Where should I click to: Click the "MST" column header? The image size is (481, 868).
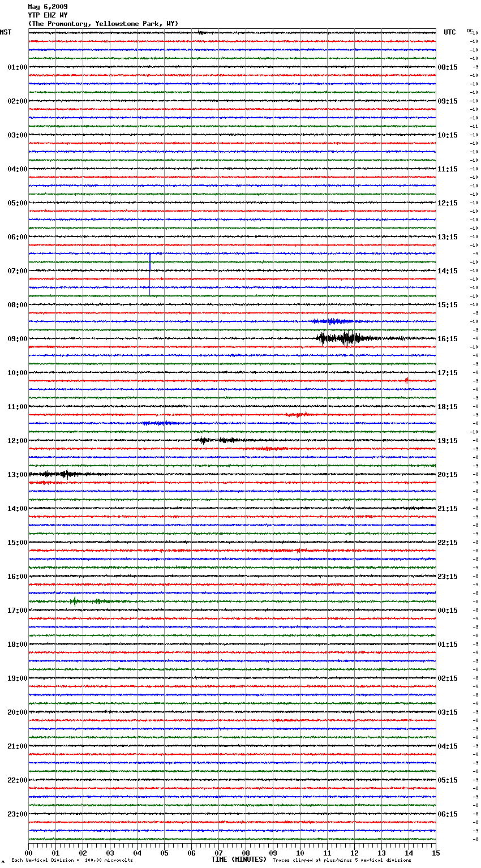[x=6, y=32]
